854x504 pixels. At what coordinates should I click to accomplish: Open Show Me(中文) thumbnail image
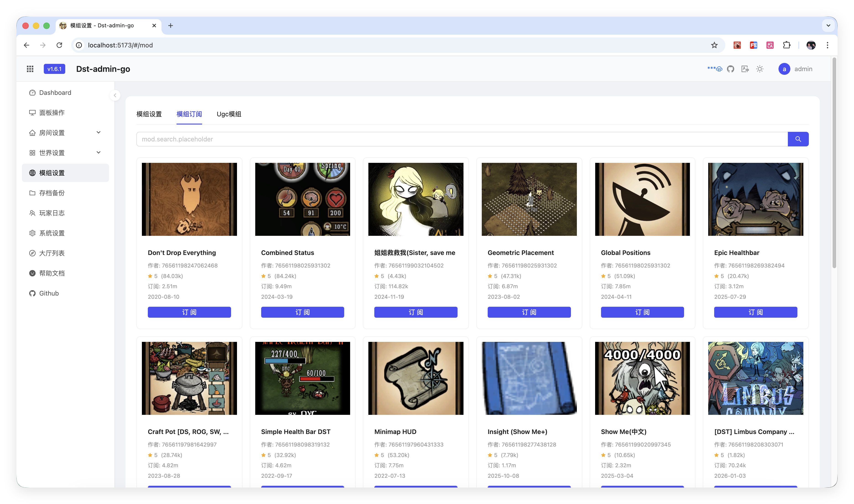[642, 378]
